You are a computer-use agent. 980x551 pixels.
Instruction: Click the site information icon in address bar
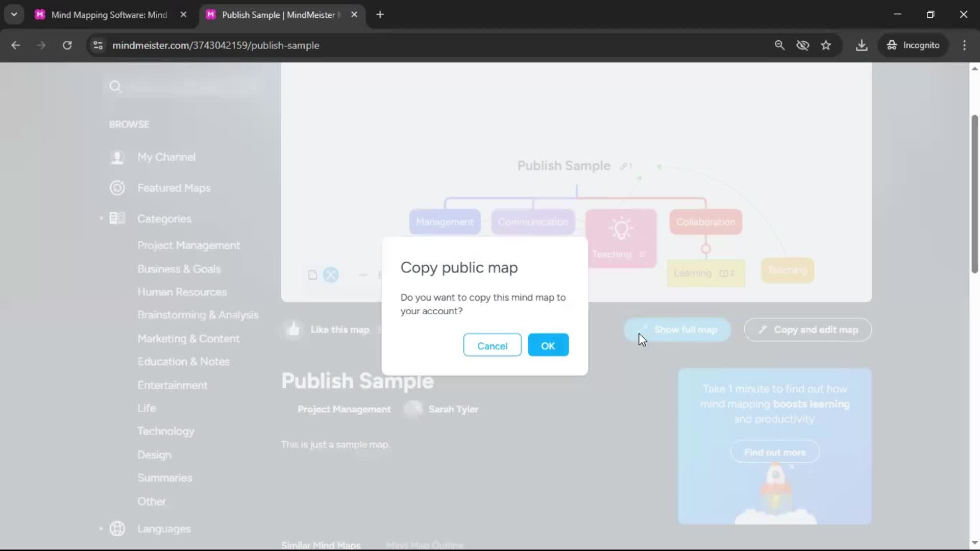pyautogui.click(x=98, y=45)
